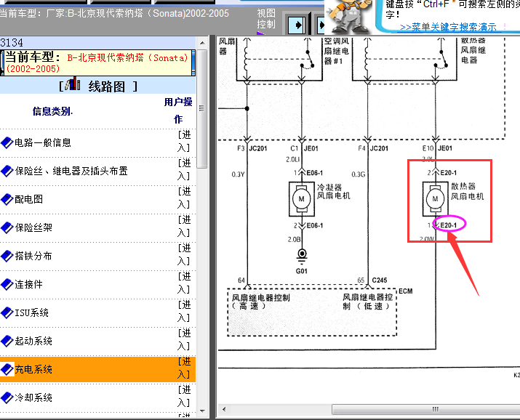Click the 线路图 section heading
This screenshot has width=520, height=420.
click(107, 86)
